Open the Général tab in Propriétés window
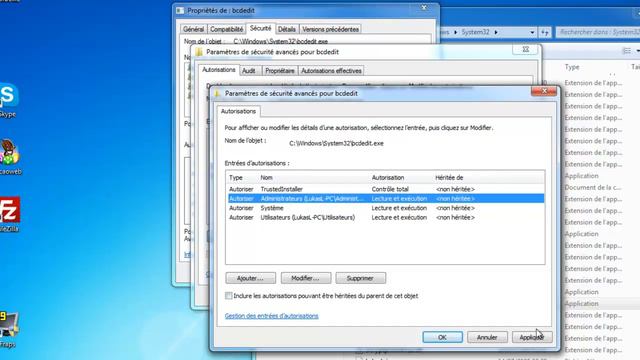 click(x=193, y=29)
